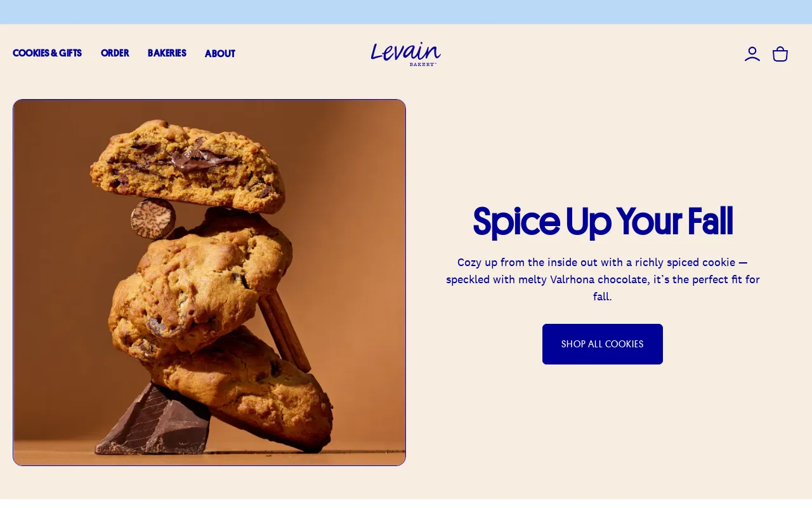Click the Shop All Cookies button
Screen dimensions: 812x508
pos(603,344)
